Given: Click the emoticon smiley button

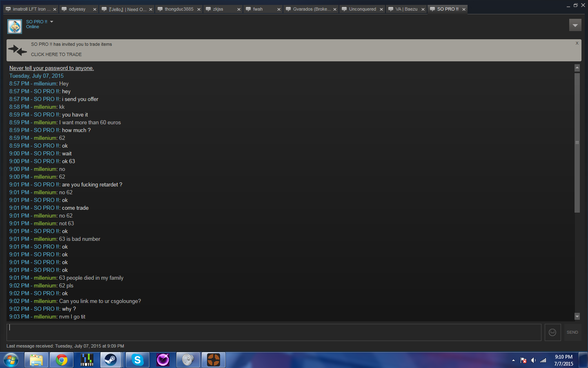Looking at the screenshot, I should 552,332.
